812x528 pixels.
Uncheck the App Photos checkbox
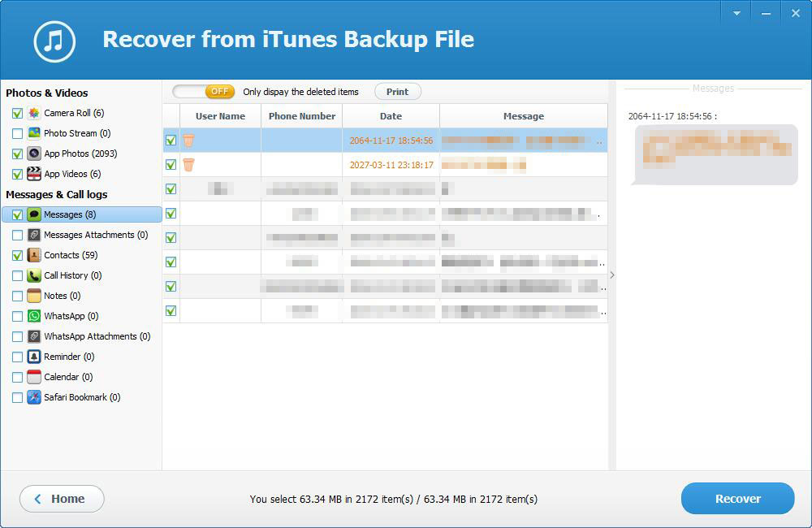pyautogui.click(x=18, y=154)
